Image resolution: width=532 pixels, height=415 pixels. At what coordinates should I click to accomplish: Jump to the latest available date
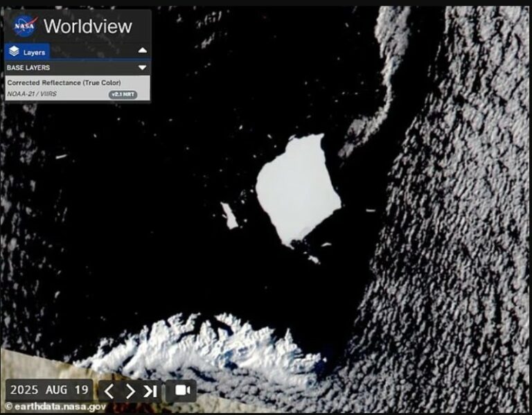[x=150, y=391]
